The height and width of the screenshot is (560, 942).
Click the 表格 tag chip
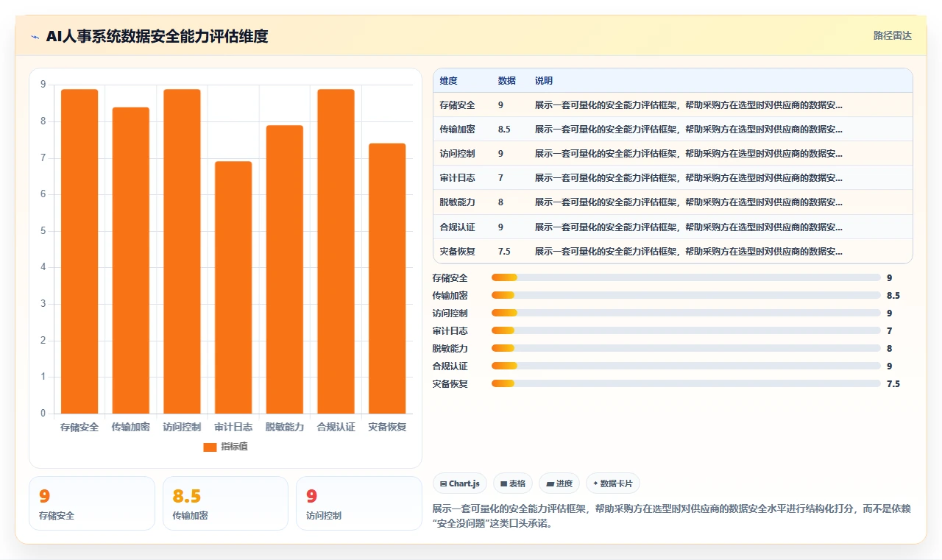513,483
